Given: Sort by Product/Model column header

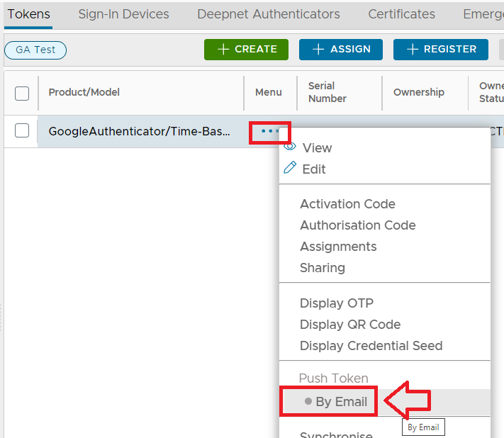Looking at the screenshot, I should coord(84,92).
